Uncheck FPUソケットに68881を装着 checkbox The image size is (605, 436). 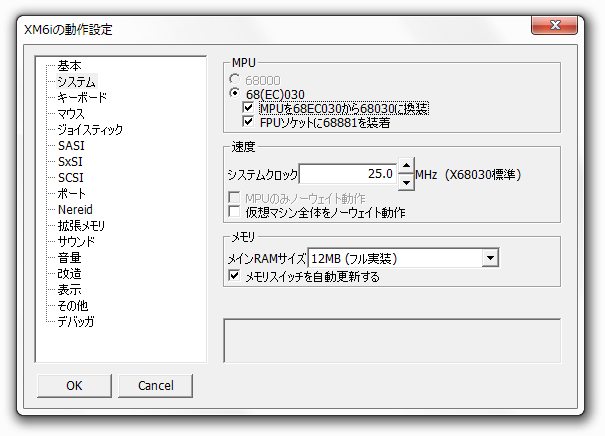tap(248, 122)
